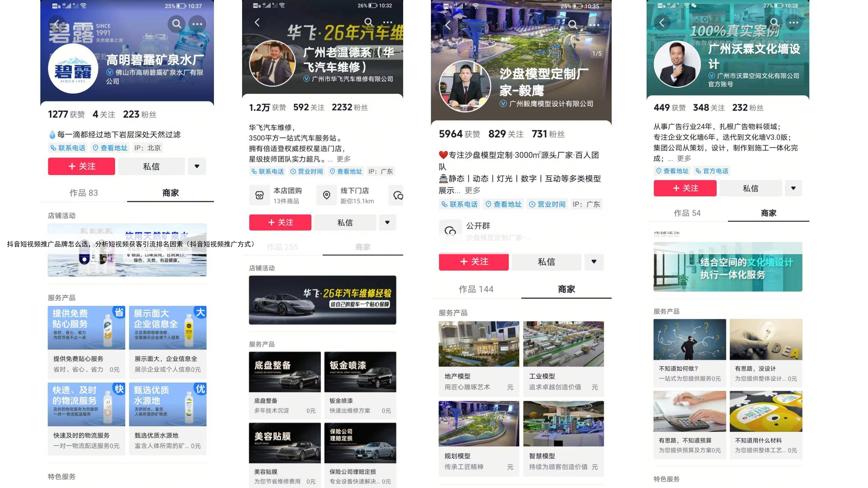The height and width of the screenshot is (488, 868).
Task: Tap search icon on 沙盘模型 profile
Action: 573,25
